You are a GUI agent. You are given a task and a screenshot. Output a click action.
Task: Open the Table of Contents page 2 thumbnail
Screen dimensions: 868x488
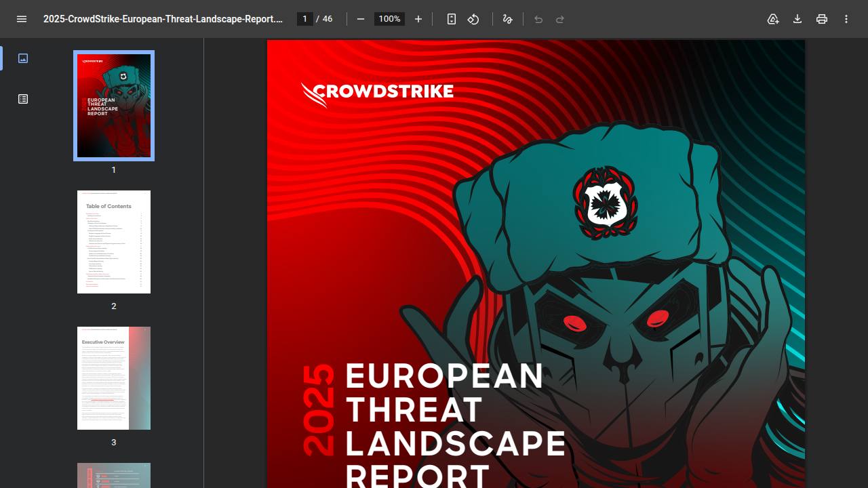(114, 242)
